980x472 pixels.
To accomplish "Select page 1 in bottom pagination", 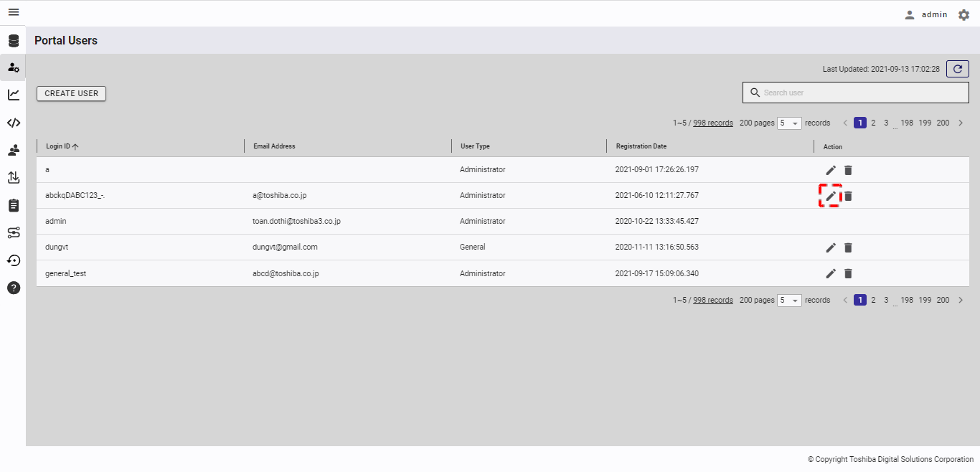I will click(860, 300).
